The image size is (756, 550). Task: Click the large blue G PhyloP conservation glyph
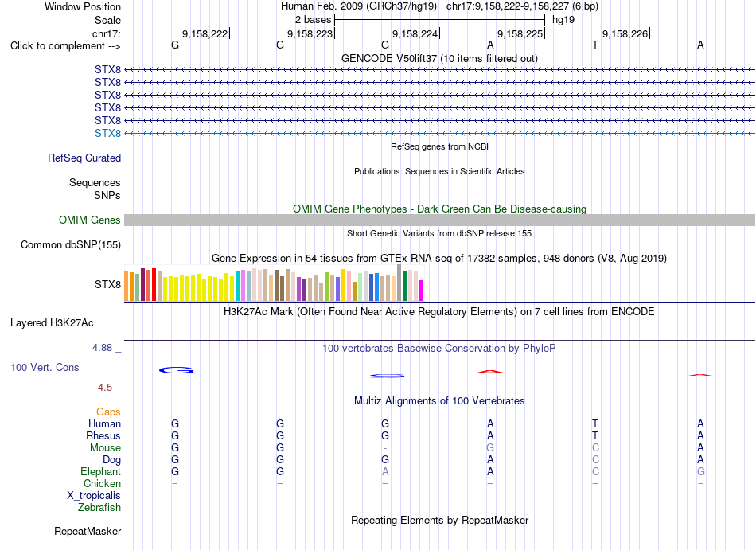click(177, 370)
